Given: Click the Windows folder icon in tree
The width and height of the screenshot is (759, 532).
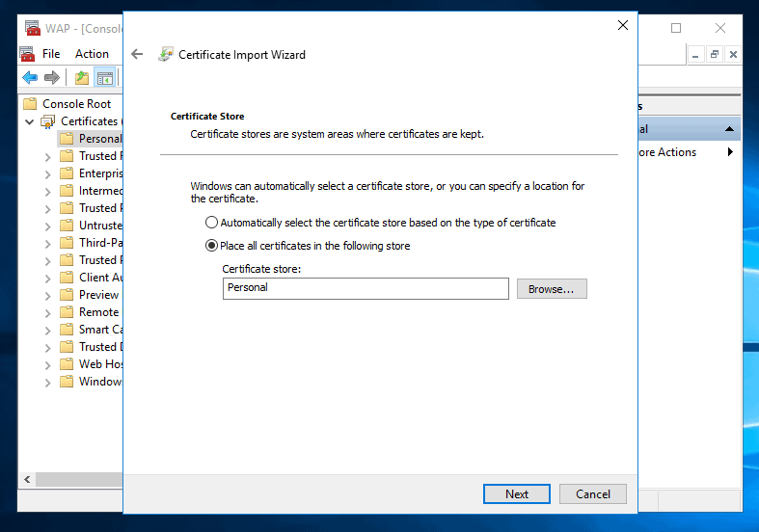Looking at the screenshot, I should coord(67,382).
